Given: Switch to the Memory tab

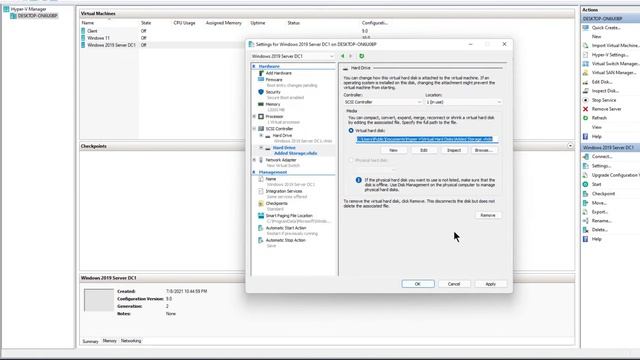Looking at the screenshot, I should pyautogui.click(x=109, y=341).
